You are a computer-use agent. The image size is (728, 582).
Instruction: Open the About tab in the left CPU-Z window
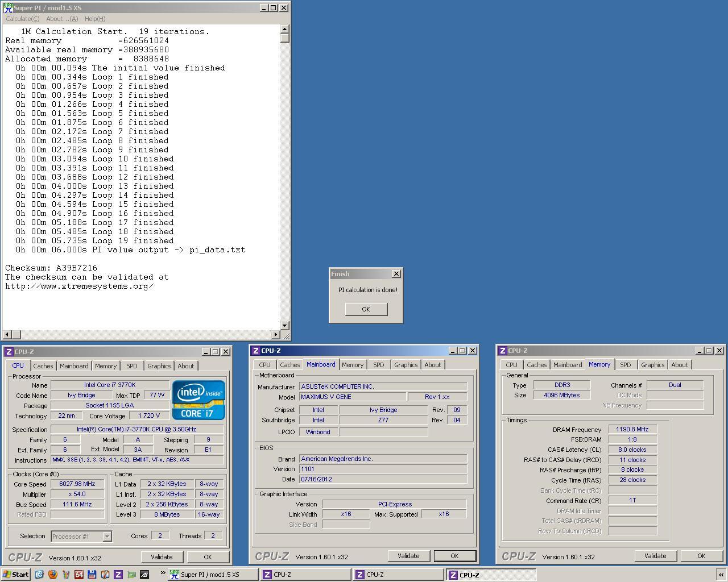185,366
